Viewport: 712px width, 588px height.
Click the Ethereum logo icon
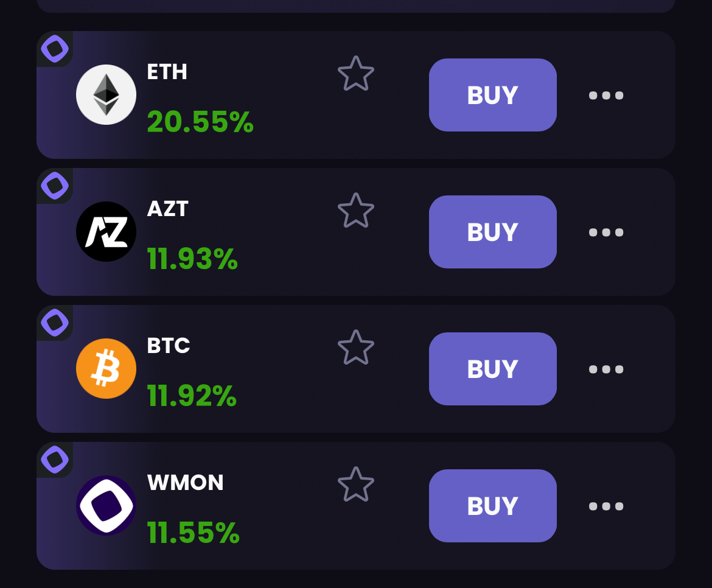pos(106,94)
